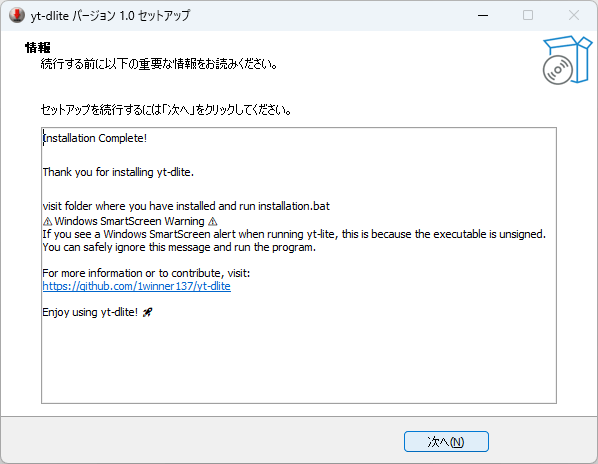Viewport: 598px width, 464px height.
Task: Click the setup box-and-disc wizard image
Action: click(567, 60)
